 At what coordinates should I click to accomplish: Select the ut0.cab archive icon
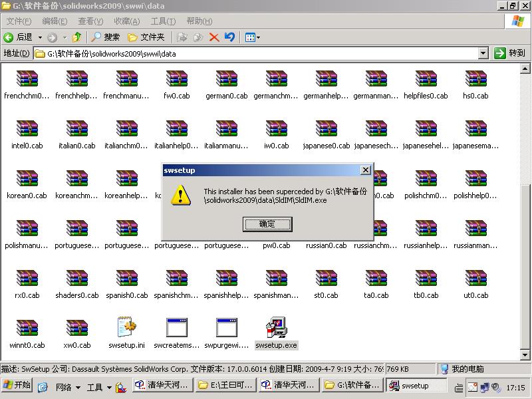475,278
